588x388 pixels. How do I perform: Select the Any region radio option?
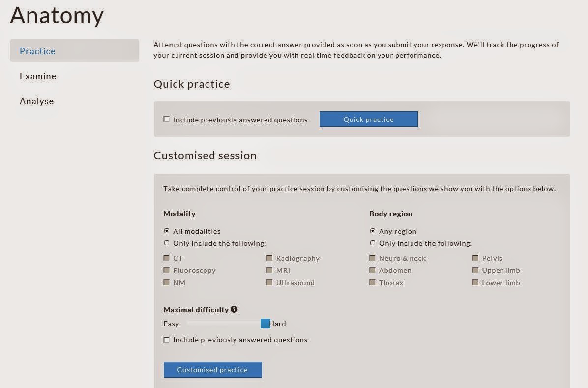(x=372, y=231)
